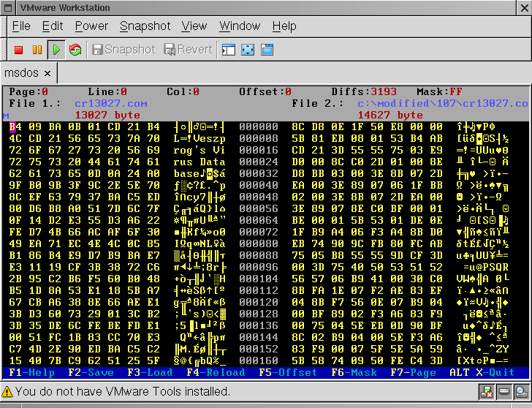Click the Revert toolbar button
This screenshot has width=532, height=408.
coord(189,50)
